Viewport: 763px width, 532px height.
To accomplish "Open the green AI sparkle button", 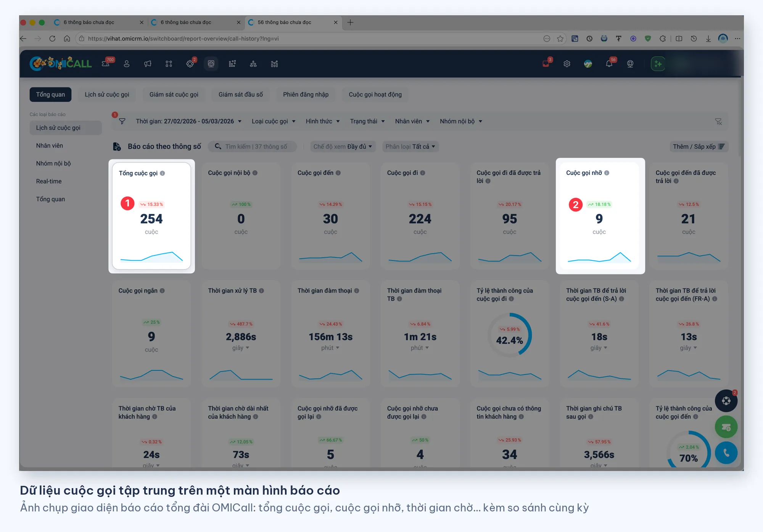I will pyautogui.click(x=658, y=64).
